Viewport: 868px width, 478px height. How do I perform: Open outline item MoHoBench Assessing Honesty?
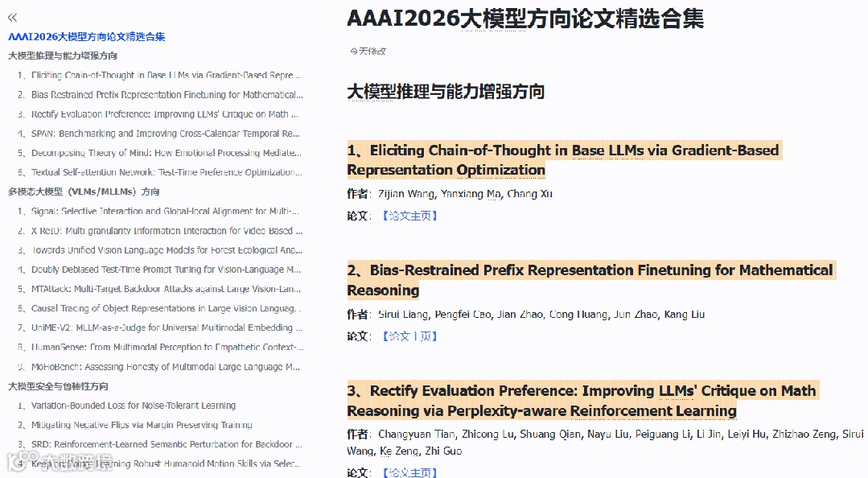(158, 367)
